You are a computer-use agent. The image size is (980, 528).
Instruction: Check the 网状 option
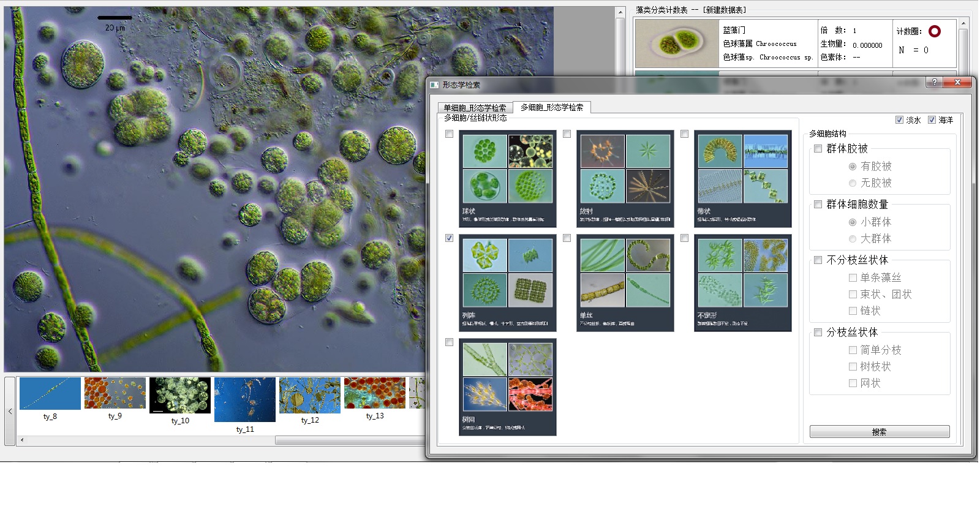(853, 383)
